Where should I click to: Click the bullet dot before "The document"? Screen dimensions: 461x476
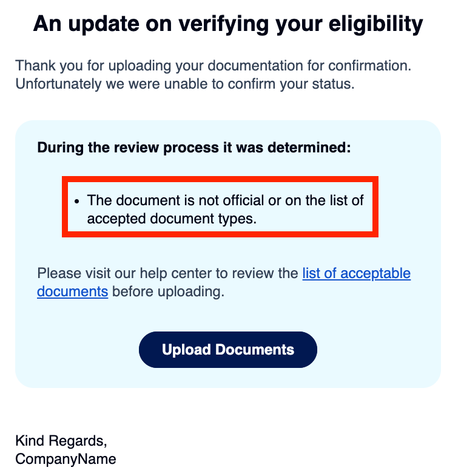pyautogui.click(x=78, y=200)
